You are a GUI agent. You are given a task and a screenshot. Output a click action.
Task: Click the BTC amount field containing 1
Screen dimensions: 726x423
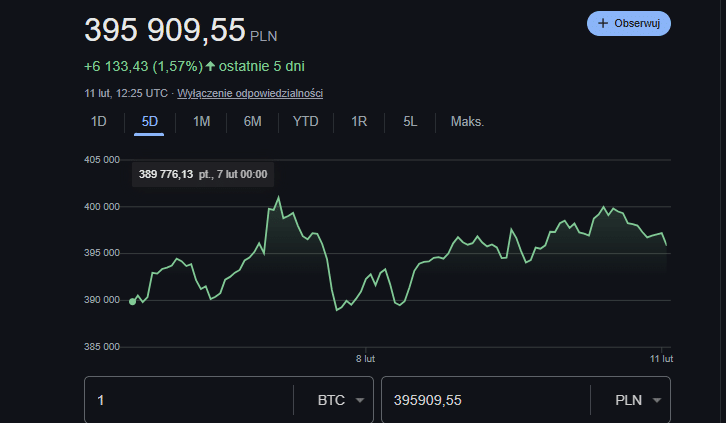189,400
